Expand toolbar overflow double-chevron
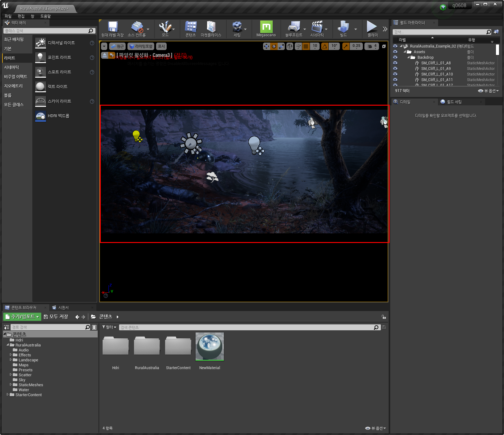The height and width of the screenshot is (435, 504). click(x=385, y=29)
